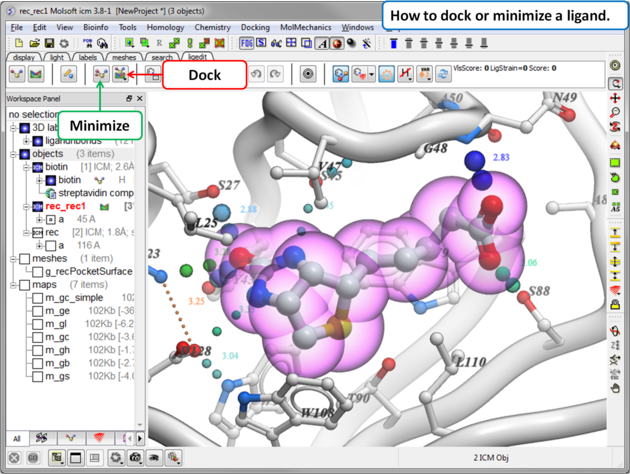Click the right arrow to show more workspace tabs
The height and width of the screenshot is (474, 630).
[x=140, y=438]
